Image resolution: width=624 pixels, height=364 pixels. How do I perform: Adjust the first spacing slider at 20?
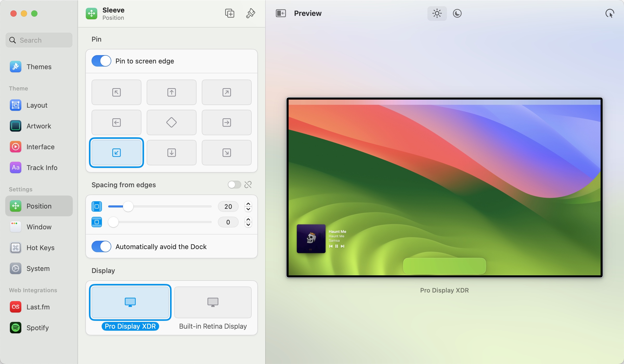[128, 206]
